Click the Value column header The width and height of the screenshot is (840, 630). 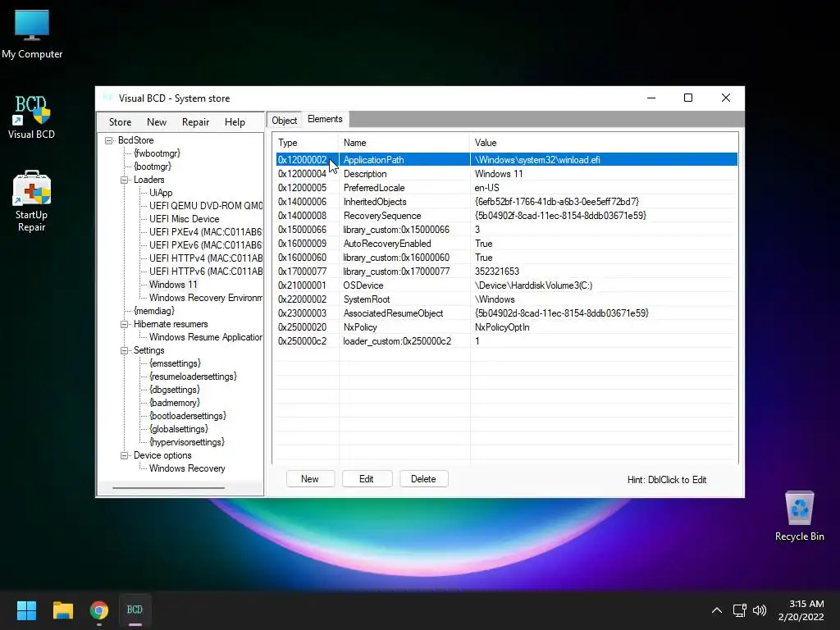604,143
